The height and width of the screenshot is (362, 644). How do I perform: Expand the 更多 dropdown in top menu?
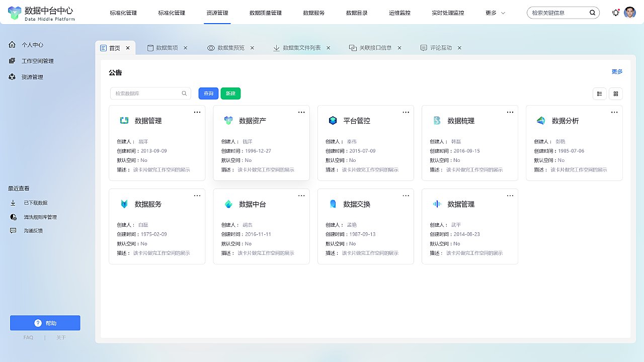click(496, 13)
